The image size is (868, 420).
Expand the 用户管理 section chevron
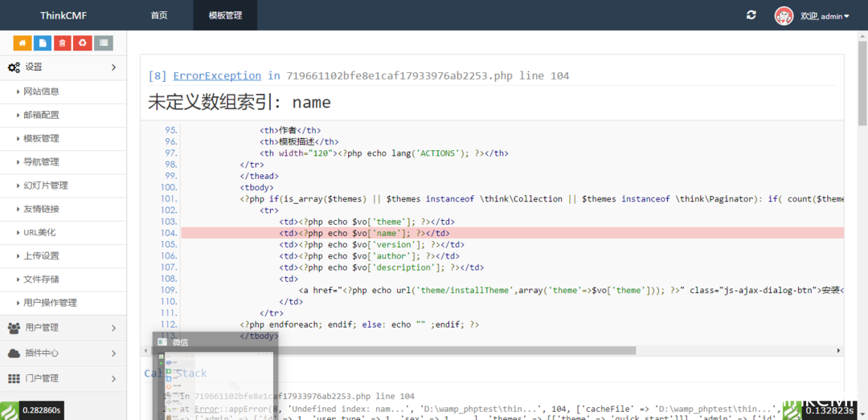pyautogui.click(x=113, y=328)
